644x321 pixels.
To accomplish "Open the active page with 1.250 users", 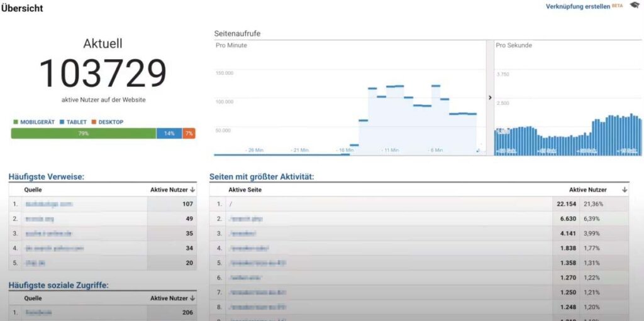I will pyautogui.click(x=257, y=292).
